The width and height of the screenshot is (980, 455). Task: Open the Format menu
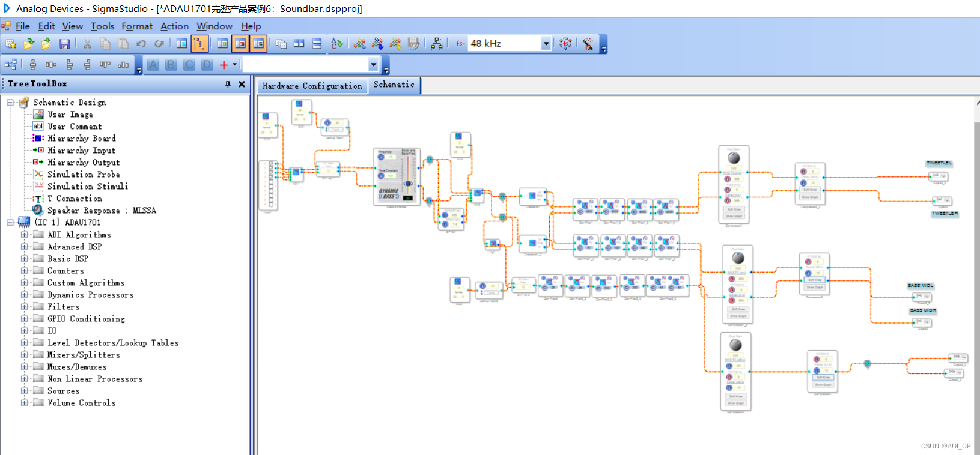point(137,26)
